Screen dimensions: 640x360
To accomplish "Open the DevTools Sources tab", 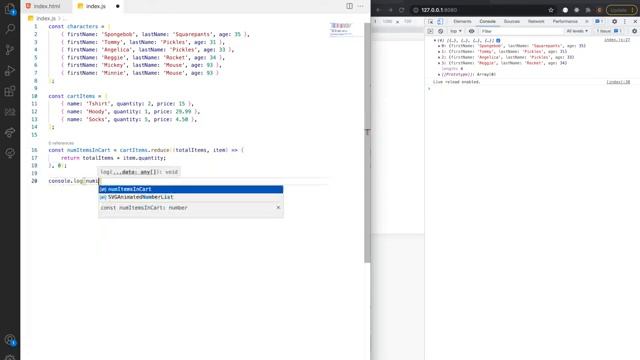I will pyautogui.click(x=511, y=21).
